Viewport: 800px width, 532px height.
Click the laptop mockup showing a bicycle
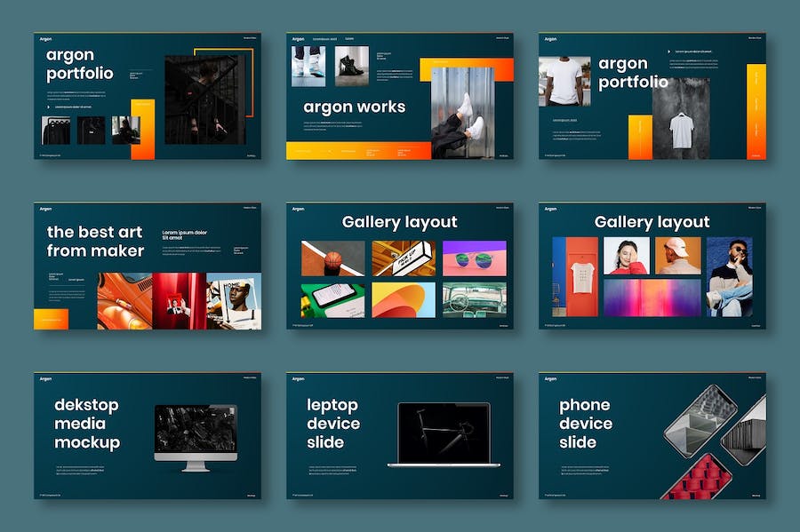point(444,434)
